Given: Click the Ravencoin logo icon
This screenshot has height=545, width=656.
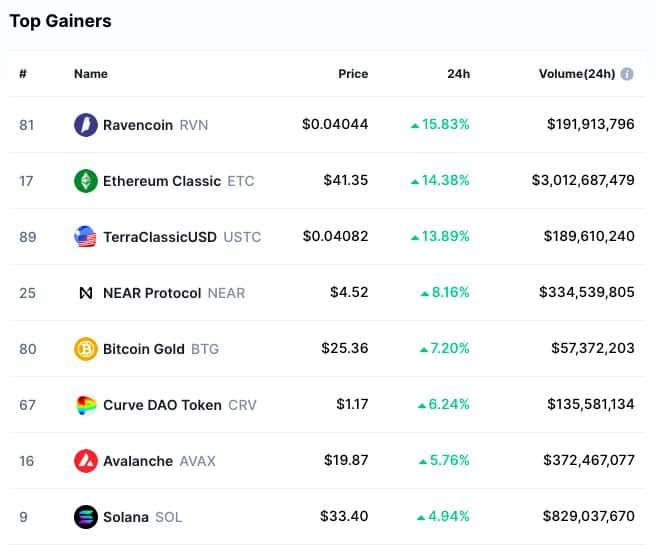Looking at the screenshot, I should (86, 125).
